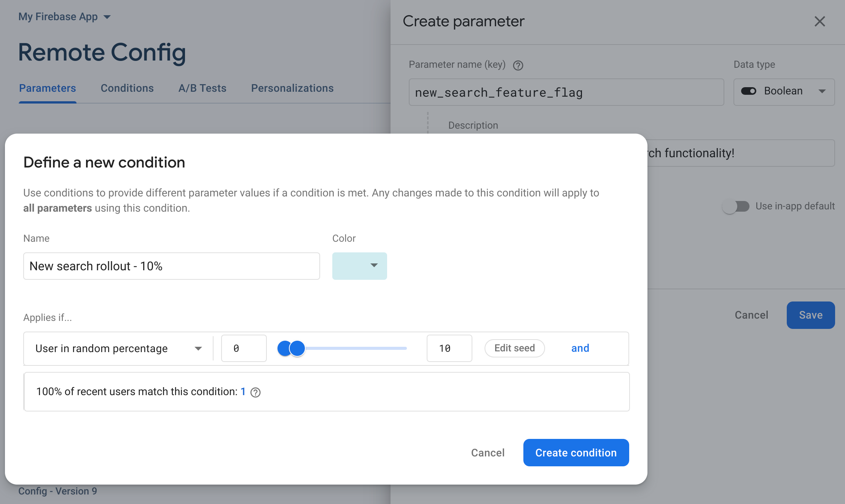Screen dimensions: 845x504
Task: Click the help icon next to recent users
Action: [255, 392]
